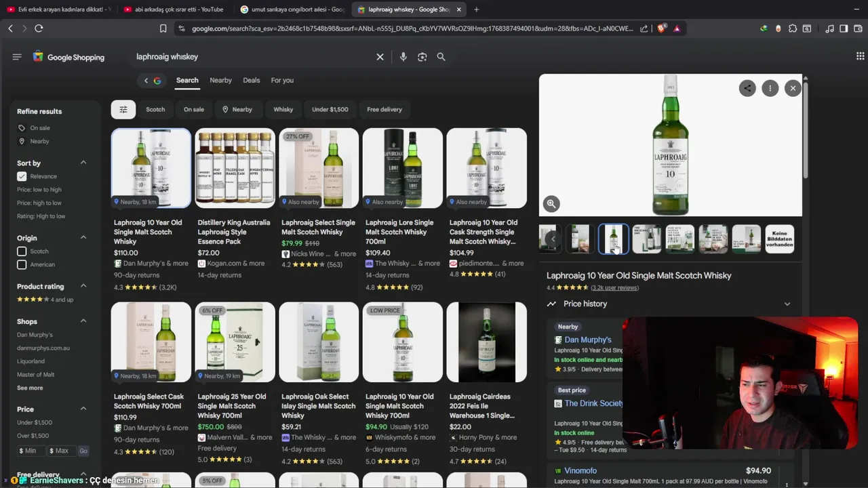Open Brave Rewards triangle icon
Screen dimensions: 868x488
(x=677, y=28)
